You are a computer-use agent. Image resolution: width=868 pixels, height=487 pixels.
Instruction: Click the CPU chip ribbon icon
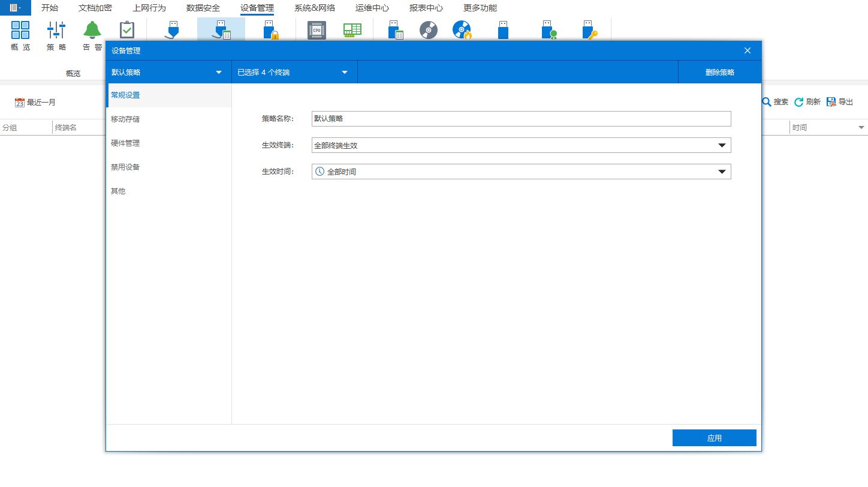click(317, 30)
